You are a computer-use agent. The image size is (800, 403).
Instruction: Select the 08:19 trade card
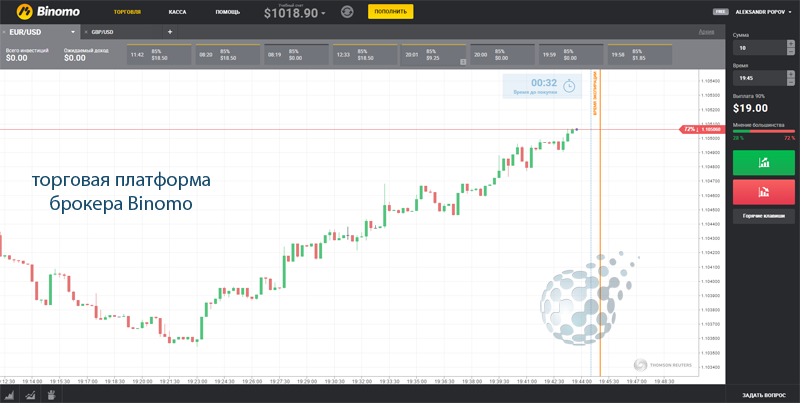[296, 55]
